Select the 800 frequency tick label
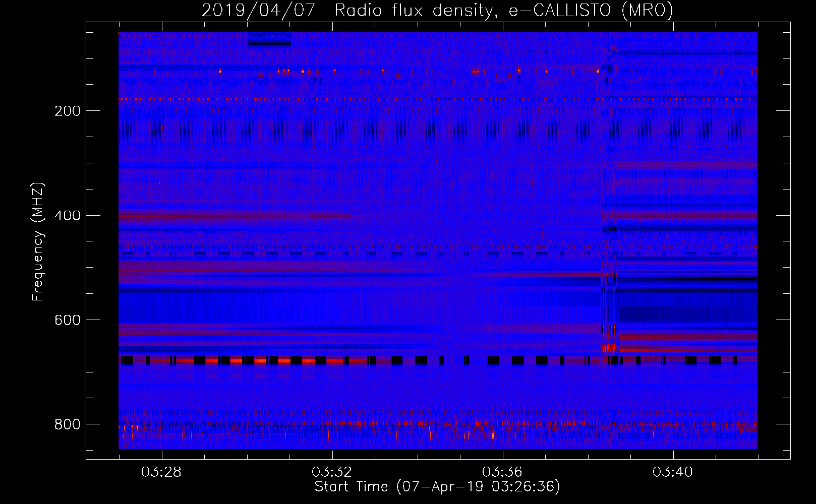The width and height of the screenshot is (816, 504). 68,424
